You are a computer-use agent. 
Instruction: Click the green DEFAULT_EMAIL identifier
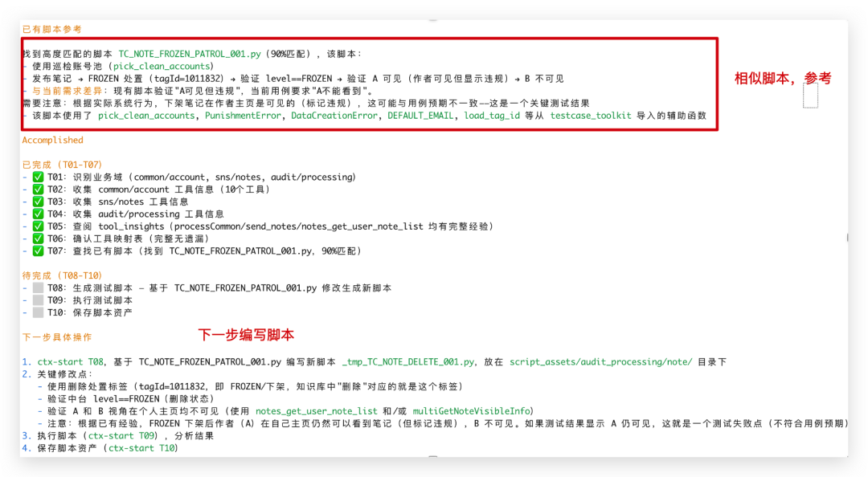coord(420,116)
